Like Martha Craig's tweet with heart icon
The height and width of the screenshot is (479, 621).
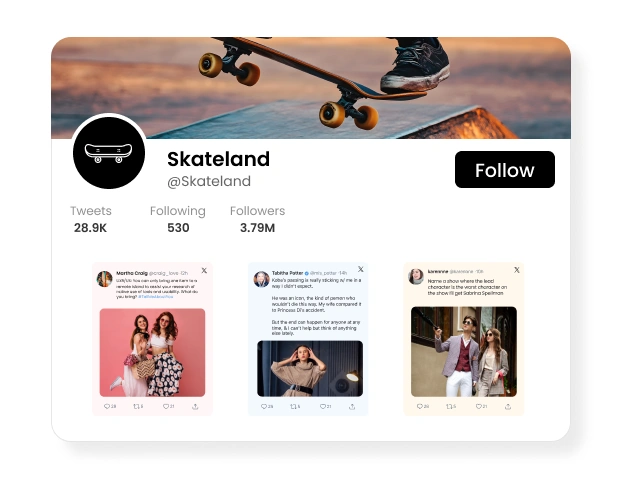[166, 406]
